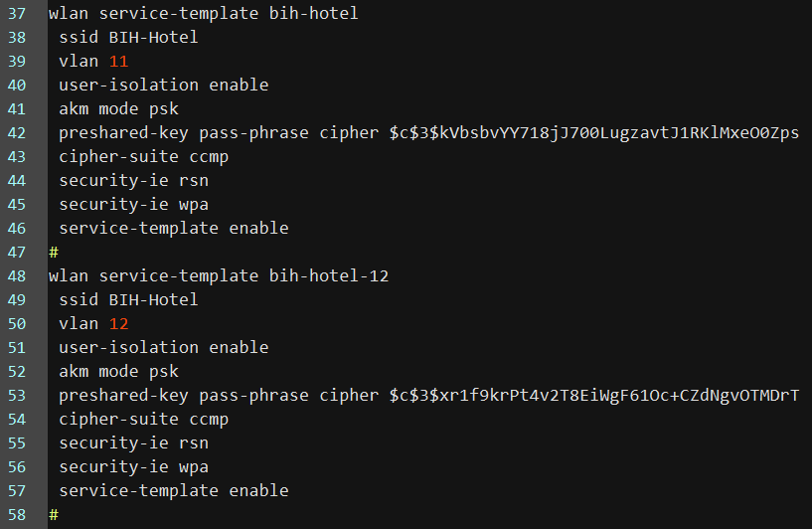This screenshot has height=529, width=812.
Task: Click the red vlan value 12
Action: tap(118, 324)
